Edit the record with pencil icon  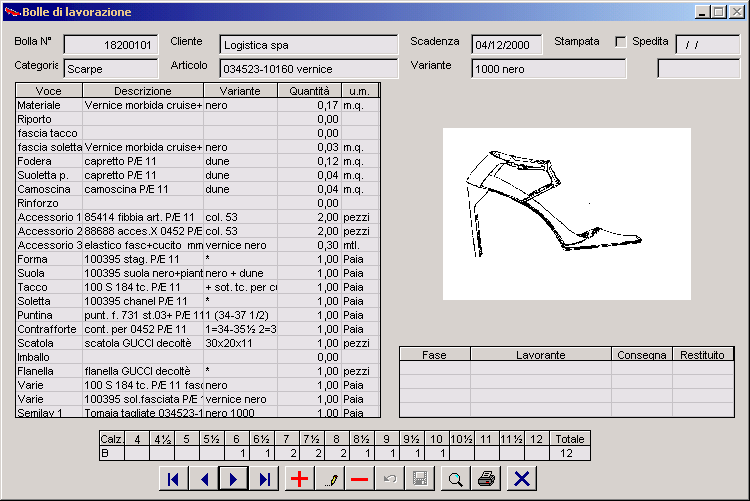point(330,479)
